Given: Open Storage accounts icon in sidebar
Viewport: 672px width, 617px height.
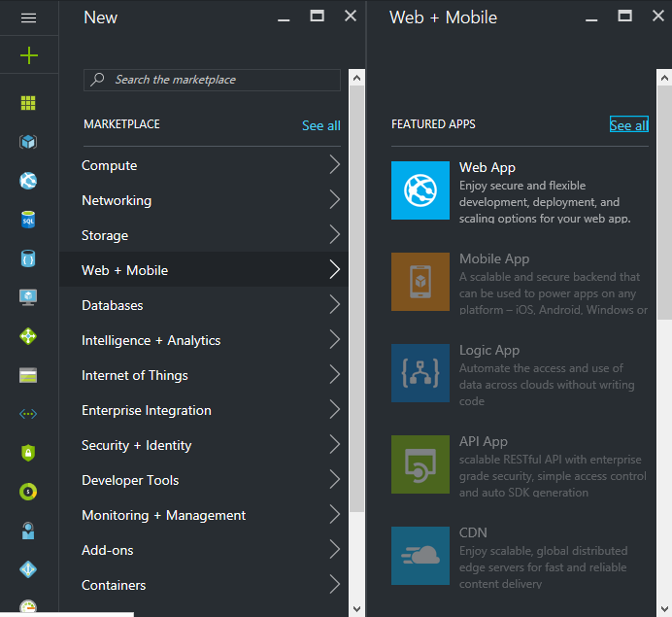Looking at the screenshot, I should 28,375.
